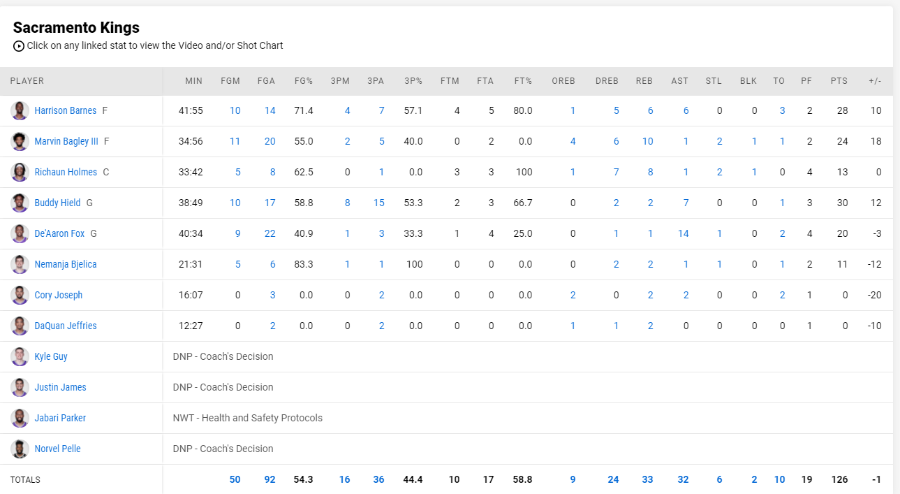Open Norvel Pelle player link
Image resolution: width=900 pixels, height=494 pixels.
(57, 449)
